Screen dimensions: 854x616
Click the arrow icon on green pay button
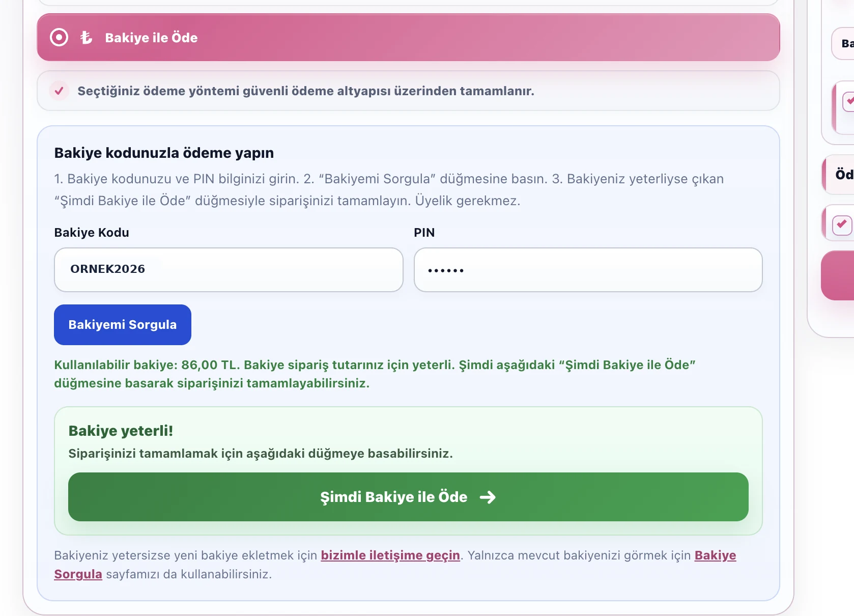[x=488, y=497]
